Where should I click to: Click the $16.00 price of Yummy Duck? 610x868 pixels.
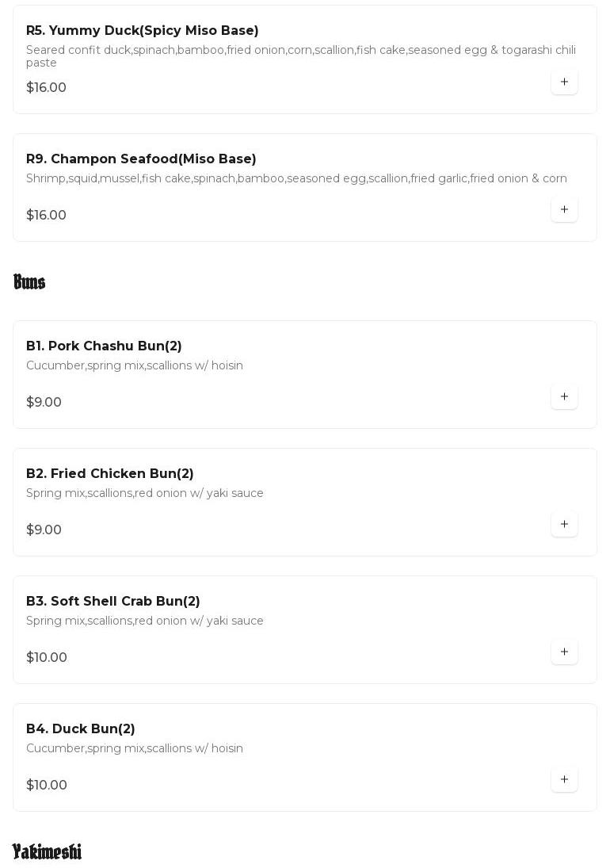[46, 88]
